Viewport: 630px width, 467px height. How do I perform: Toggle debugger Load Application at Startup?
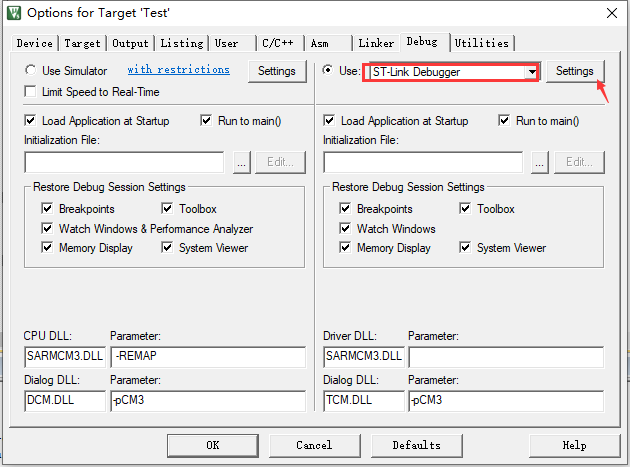click(x=329, y=121)
